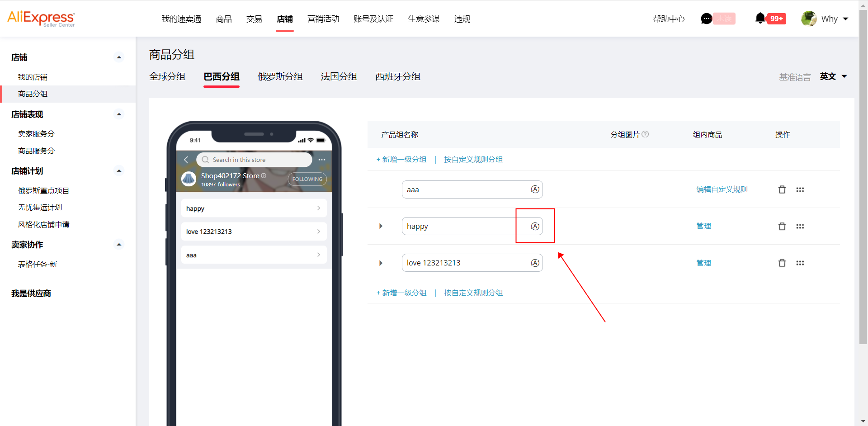
Task: Expand the love 123213213 group row
Action: point(381,263)
